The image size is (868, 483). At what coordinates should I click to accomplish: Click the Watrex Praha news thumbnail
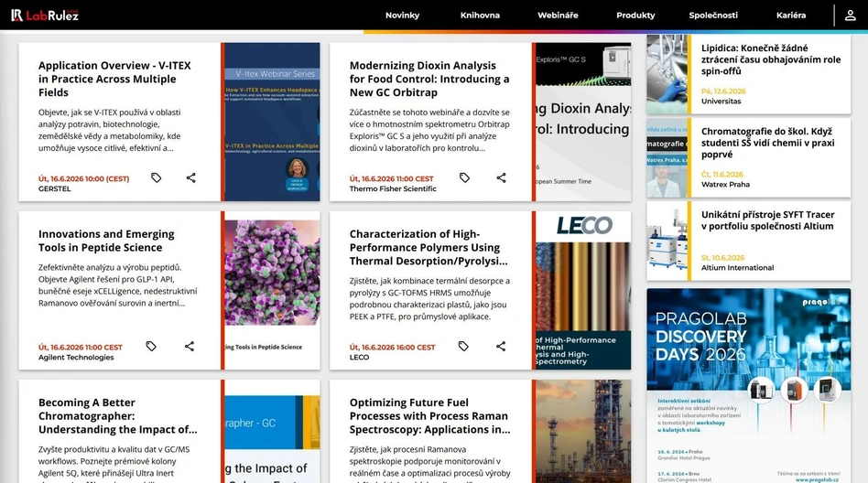(x=667, y=157)
